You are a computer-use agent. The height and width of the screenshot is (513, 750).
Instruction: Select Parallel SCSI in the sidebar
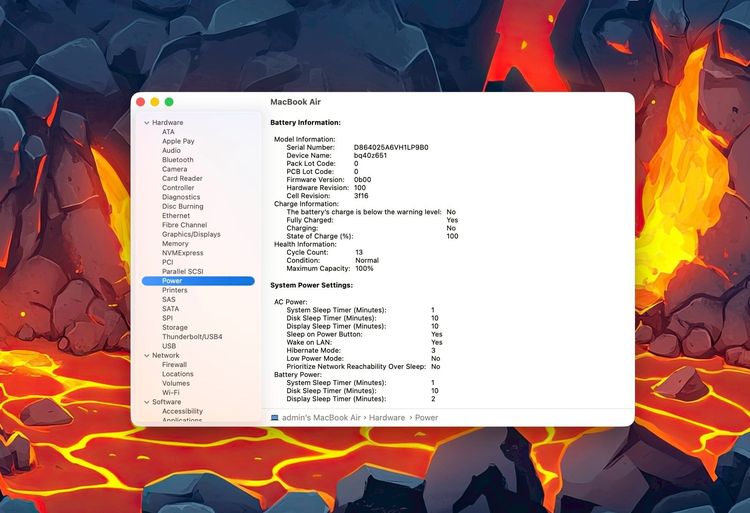click(x=183, y=272)
